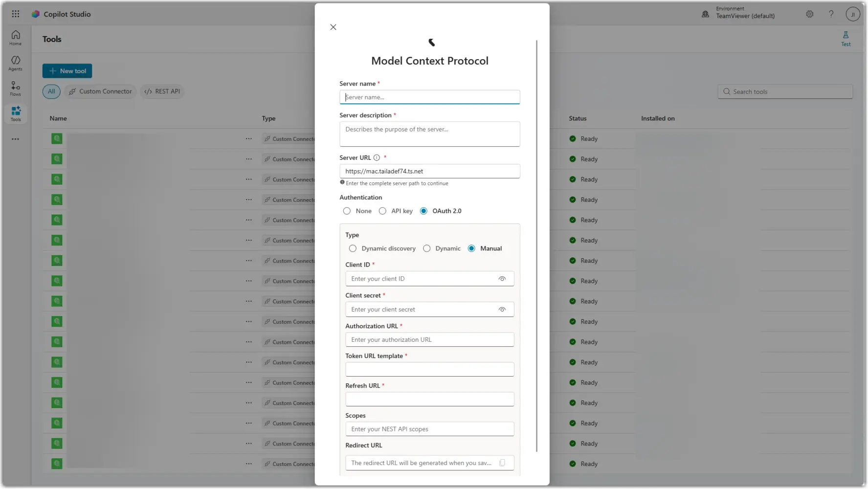Click the Scopes field

coord(430,429)
